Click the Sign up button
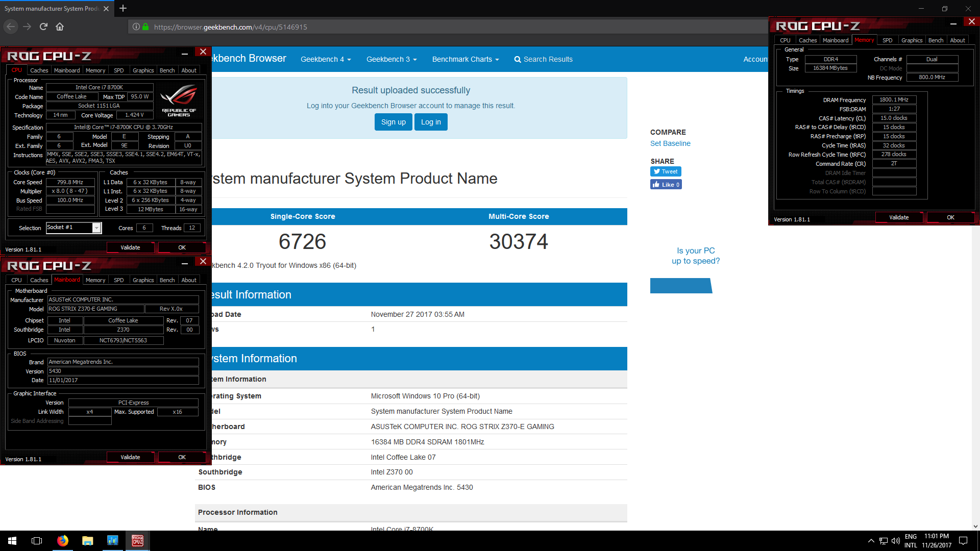 pos(393,122)
